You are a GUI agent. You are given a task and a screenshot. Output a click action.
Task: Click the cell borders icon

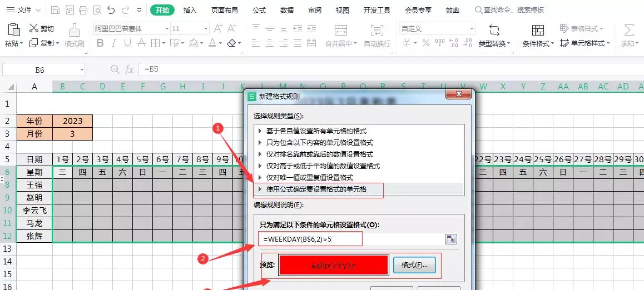click(x=155, y=43)
